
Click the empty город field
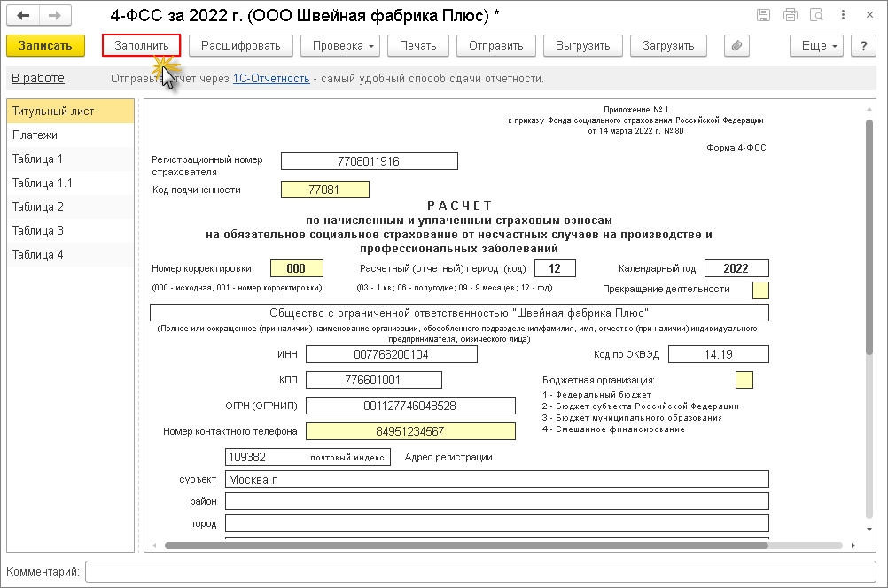coord(496,523)
